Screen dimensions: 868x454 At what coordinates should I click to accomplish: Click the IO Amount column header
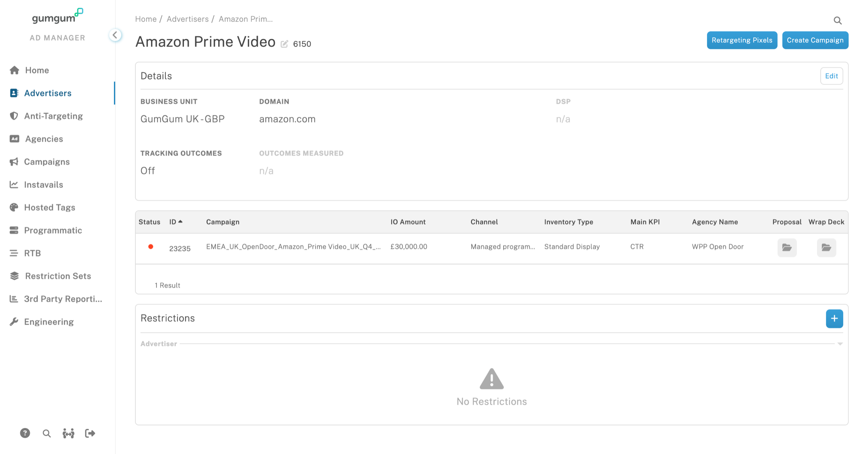coord(408,222)
